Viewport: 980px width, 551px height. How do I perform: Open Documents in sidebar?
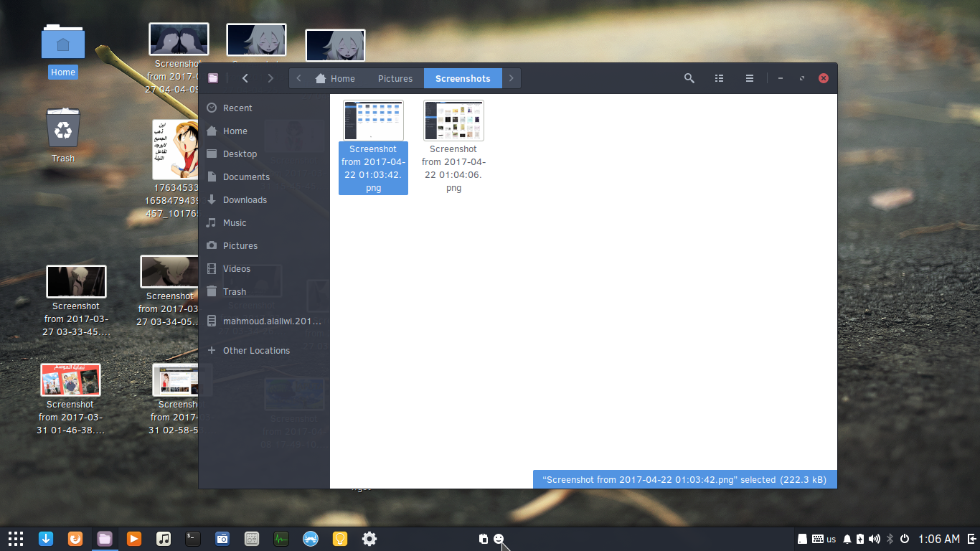[264, 176]
